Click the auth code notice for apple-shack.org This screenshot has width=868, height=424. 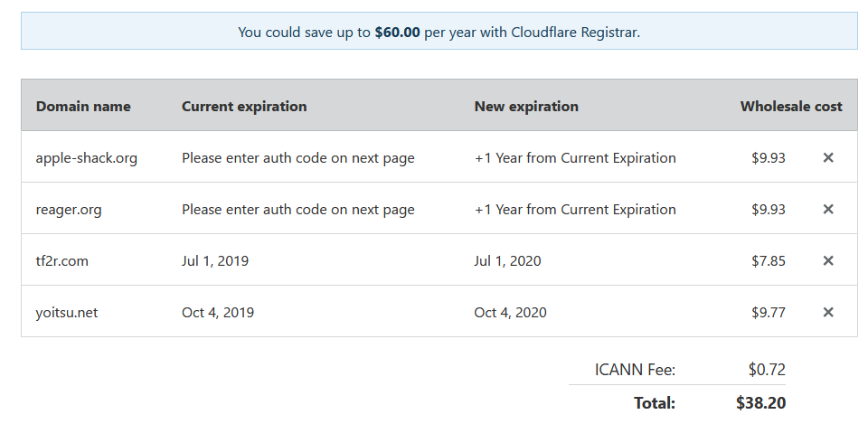pyautogui.click(x=297, y=158)
